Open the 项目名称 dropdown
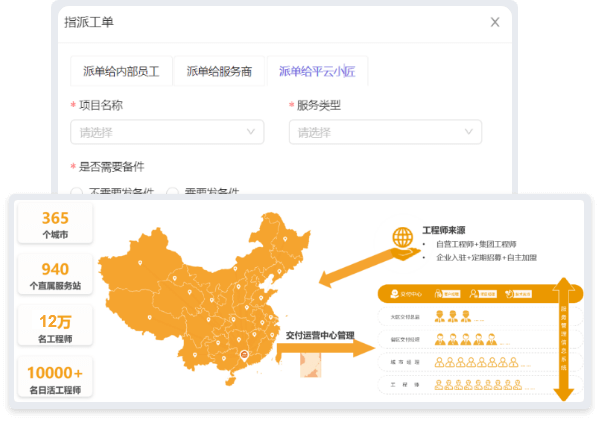Screen dimensions: 600x421 click(x=167, y=132)
